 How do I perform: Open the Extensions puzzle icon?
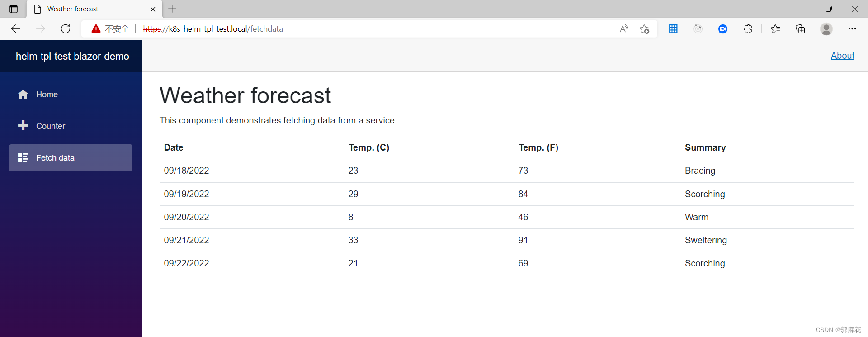[748, 29]
